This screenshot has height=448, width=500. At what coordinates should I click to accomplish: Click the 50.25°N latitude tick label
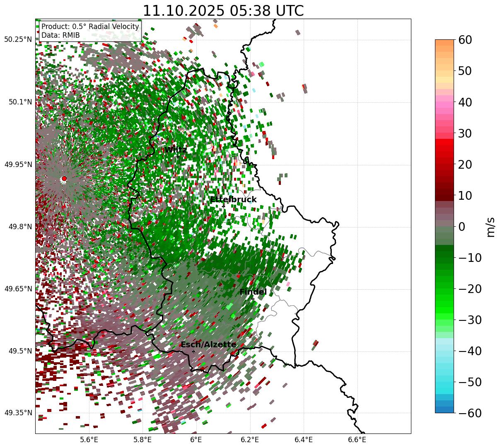18,40
